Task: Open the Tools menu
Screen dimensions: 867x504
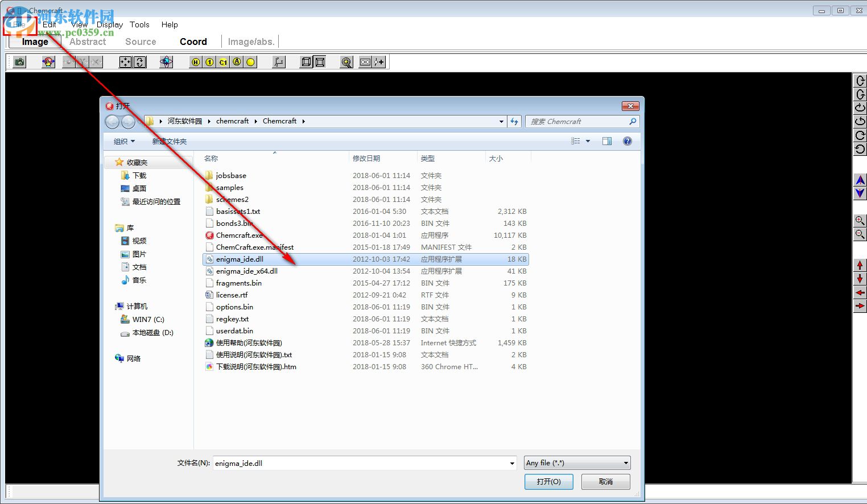Action: (x=139, y=24)
